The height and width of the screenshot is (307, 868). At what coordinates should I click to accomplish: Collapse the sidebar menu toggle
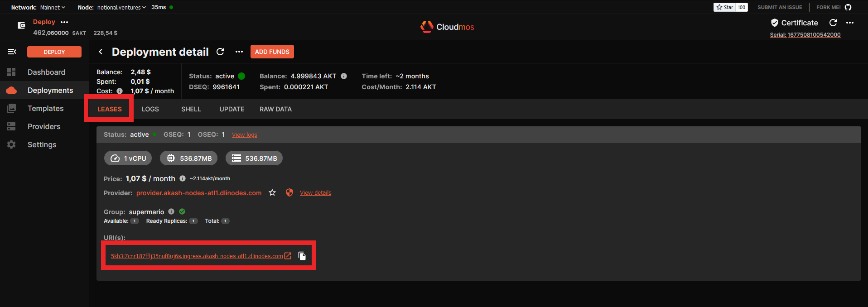12,52
